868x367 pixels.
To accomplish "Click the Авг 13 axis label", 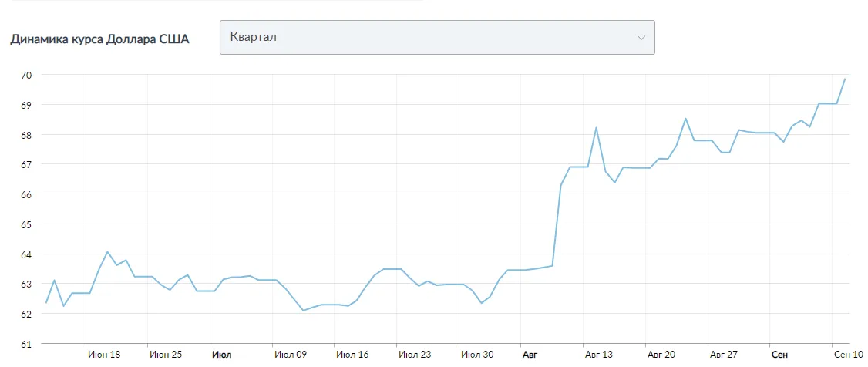I will tap(600, 354).
